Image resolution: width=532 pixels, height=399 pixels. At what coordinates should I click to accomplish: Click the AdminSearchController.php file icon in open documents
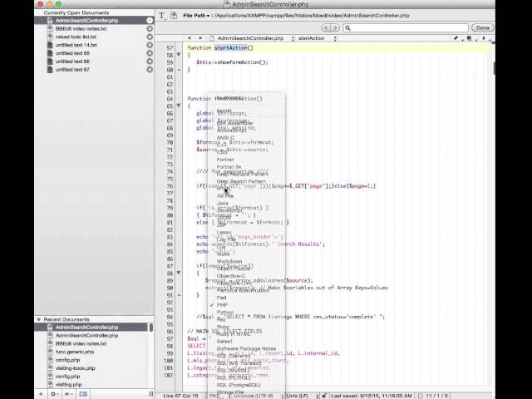tap(50, 20)
